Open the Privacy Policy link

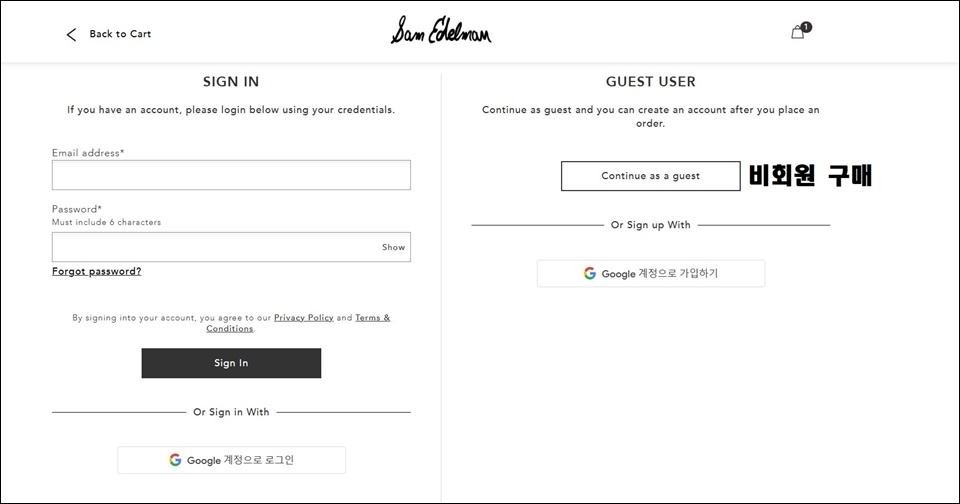(304, 318)
